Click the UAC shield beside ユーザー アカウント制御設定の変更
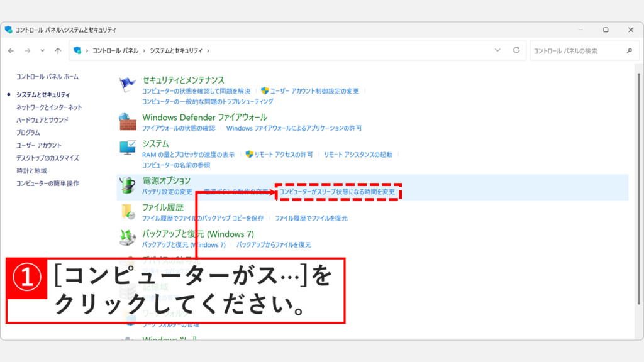The width and height of the screenshot is (644, 362). pyautogui.click(x=264, y=90)
